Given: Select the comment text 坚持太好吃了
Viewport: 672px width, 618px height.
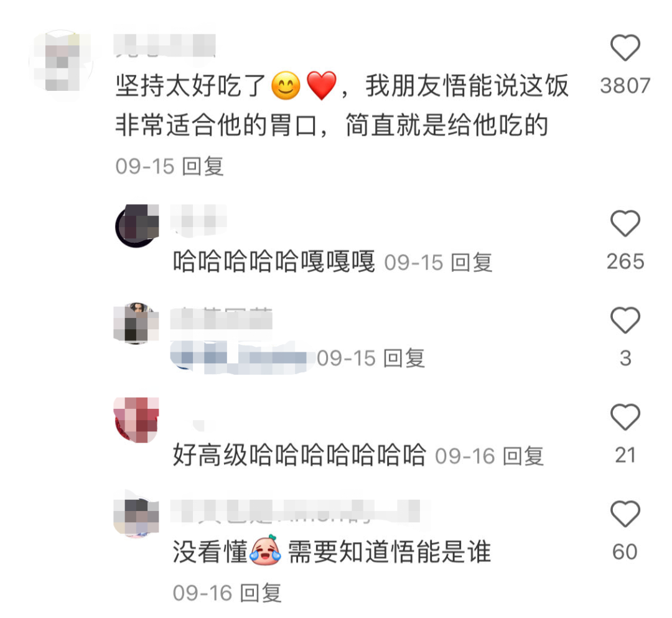Looking at the screenshot, I should click(x=191, y=85).
